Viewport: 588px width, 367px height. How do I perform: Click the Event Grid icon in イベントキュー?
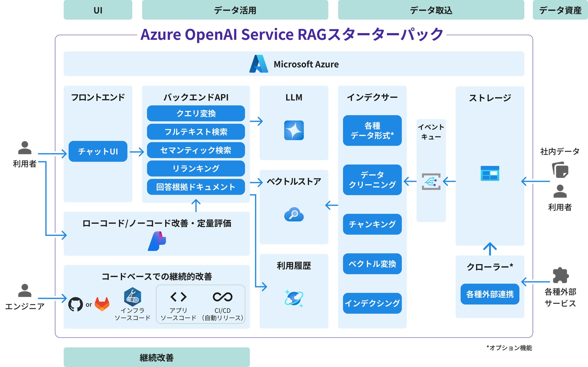[431, 182]
